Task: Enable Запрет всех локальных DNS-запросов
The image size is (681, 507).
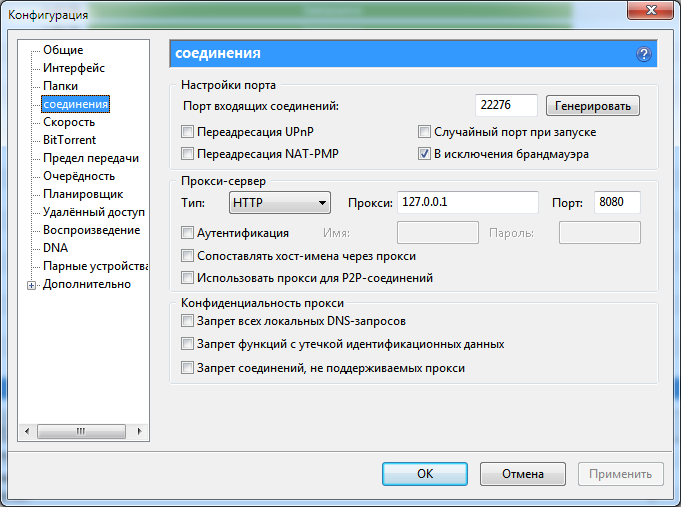Action: point(187,321)
